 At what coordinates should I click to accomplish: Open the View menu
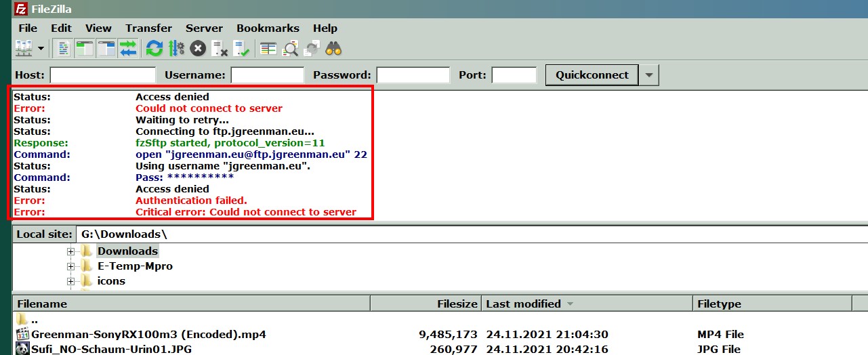[x=98, y=28]
